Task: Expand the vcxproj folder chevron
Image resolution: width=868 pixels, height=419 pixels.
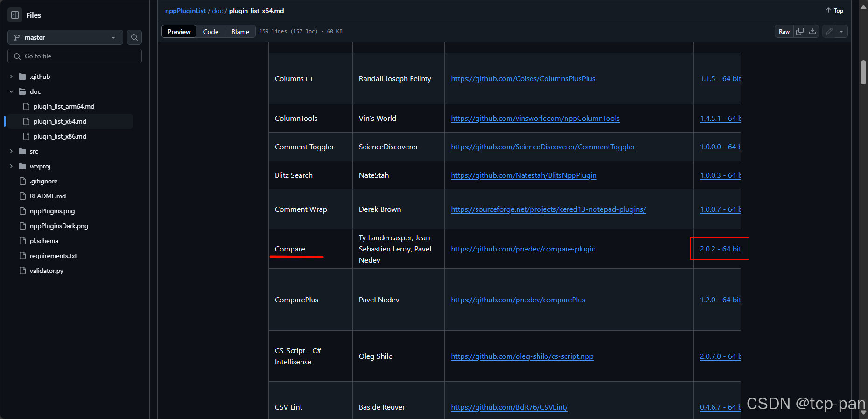Action: [x=11, y=166]
